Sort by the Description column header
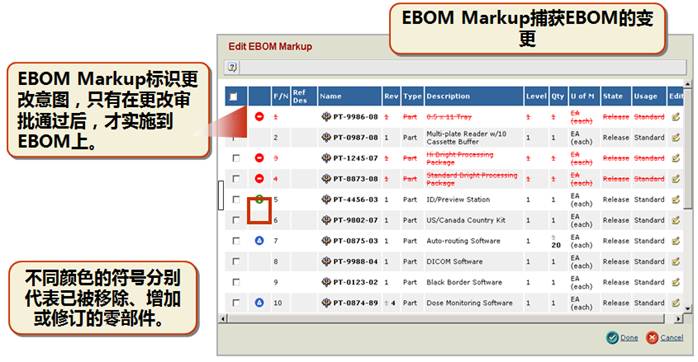Viewport: 698px width, 362px height. tap(448, 96)
